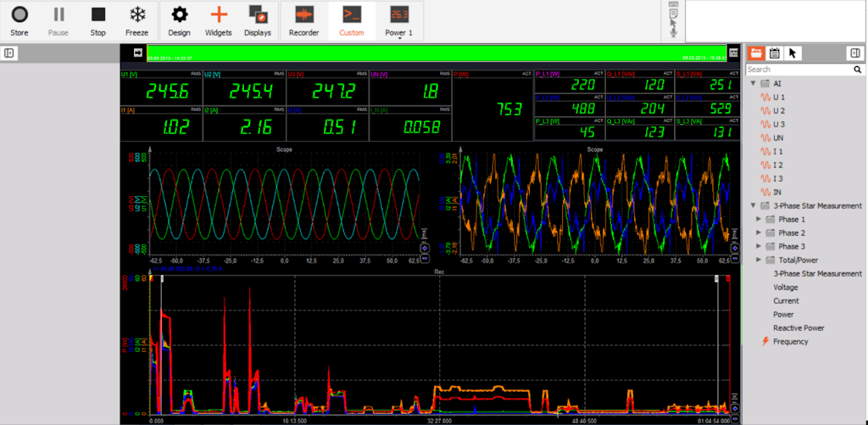Click the S_L3 [VA] meter showing 131
This screenshot has width=868, height=425.
coord(708,129)
